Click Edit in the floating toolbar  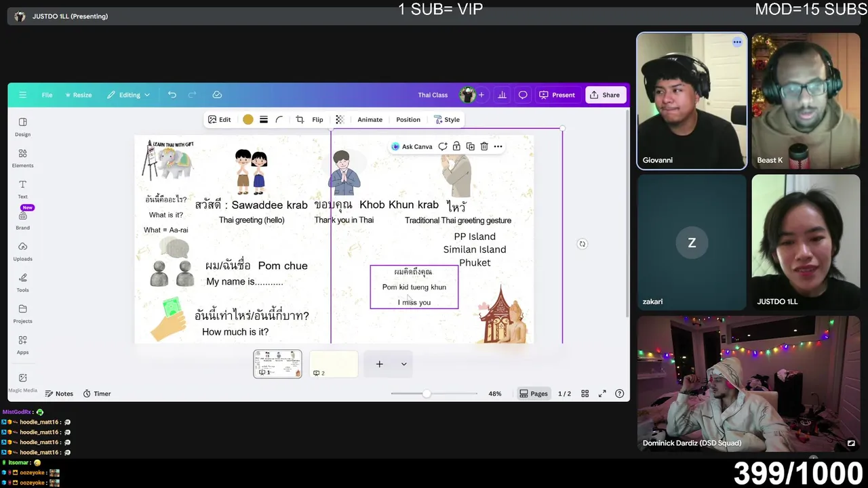[x=219, y=119]
